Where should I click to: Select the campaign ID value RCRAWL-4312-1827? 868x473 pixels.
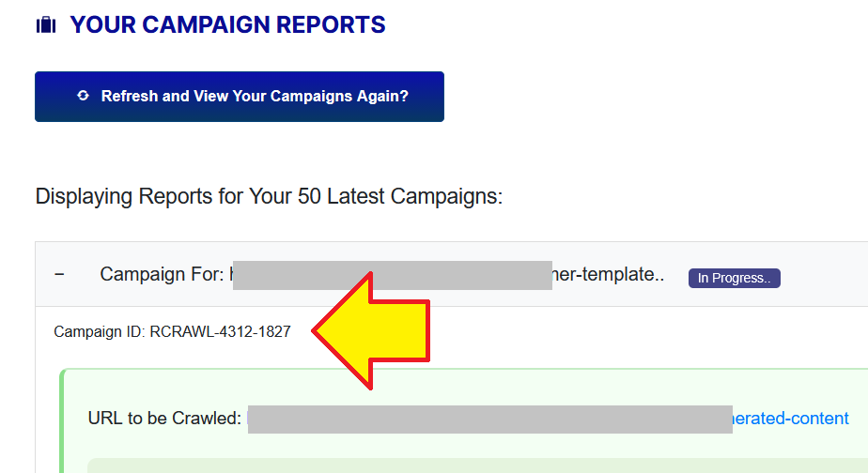(220, 331)
